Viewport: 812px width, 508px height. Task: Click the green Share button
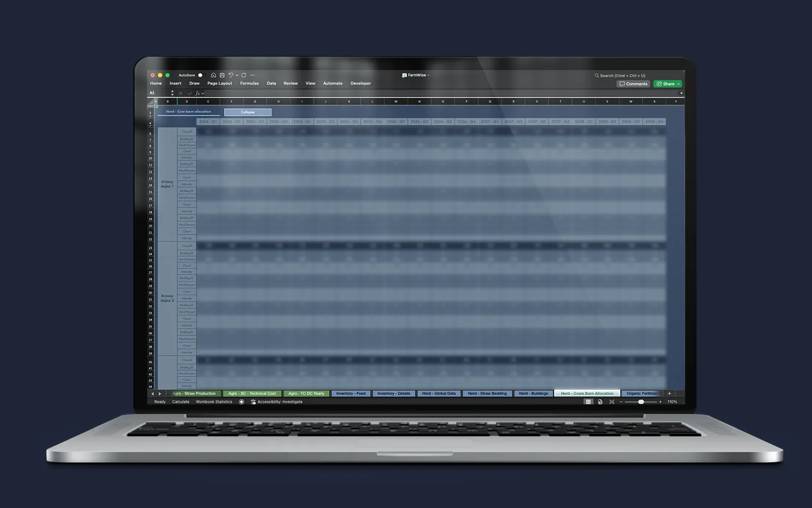[667, 84]
